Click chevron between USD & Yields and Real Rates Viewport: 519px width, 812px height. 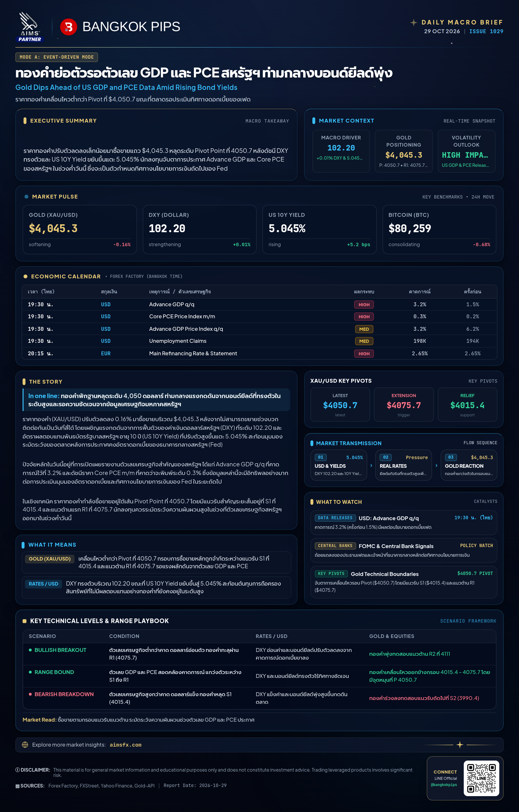[371, 465]
